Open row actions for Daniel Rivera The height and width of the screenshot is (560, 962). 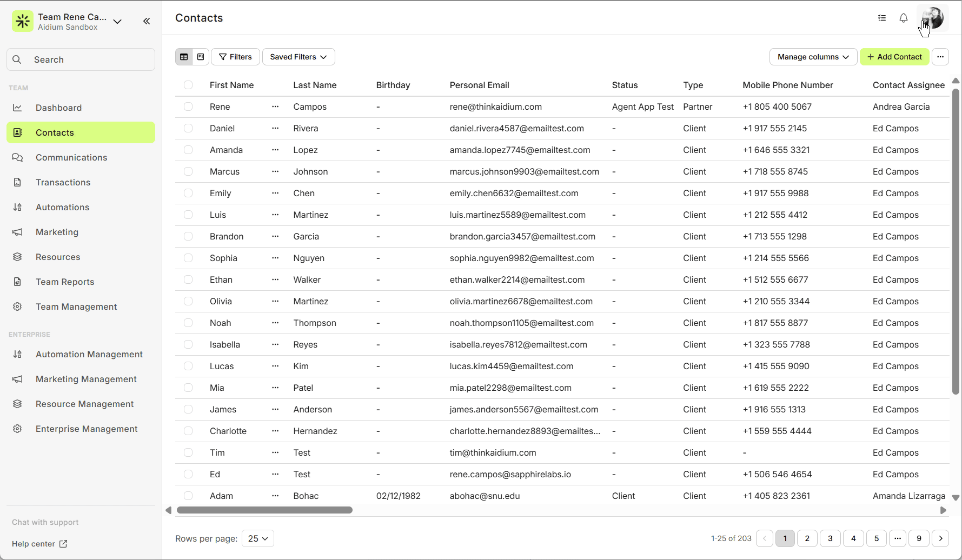click(x=275, y=128)
